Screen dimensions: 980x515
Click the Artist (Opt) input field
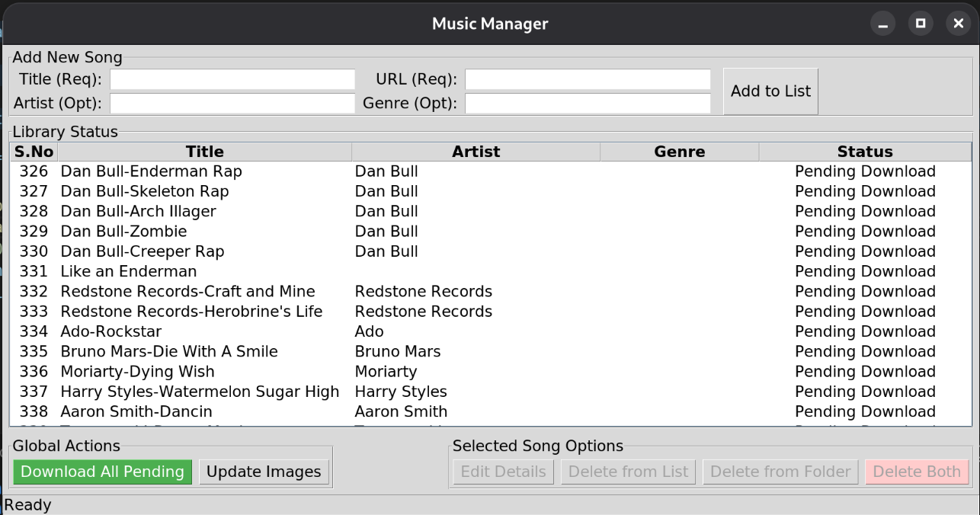[232, 103]
